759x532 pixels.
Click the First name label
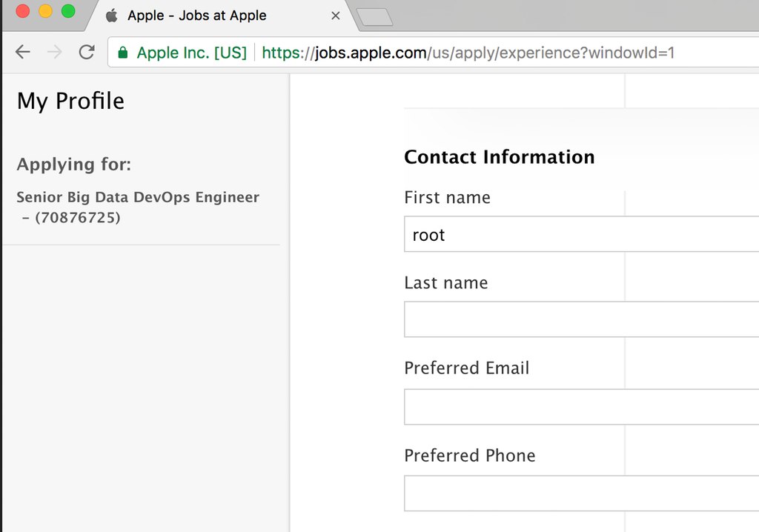[x=447, y=198]
